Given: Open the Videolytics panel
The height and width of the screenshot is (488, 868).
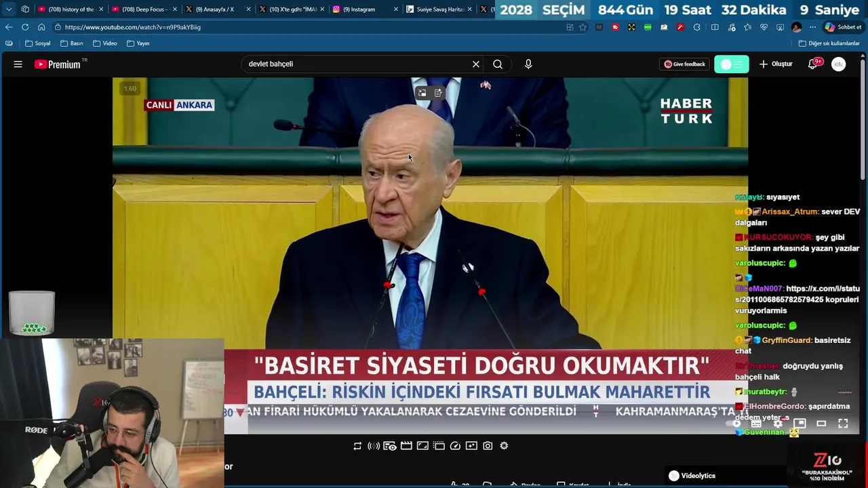Looking at the screenshot, I should 692,476.
